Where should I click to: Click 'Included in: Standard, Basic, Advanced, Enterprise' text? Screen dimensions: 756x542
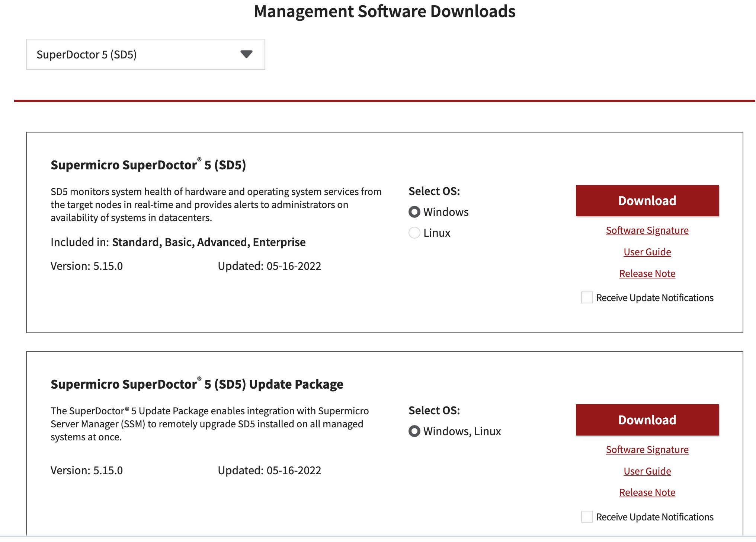(x=178, y=242)
